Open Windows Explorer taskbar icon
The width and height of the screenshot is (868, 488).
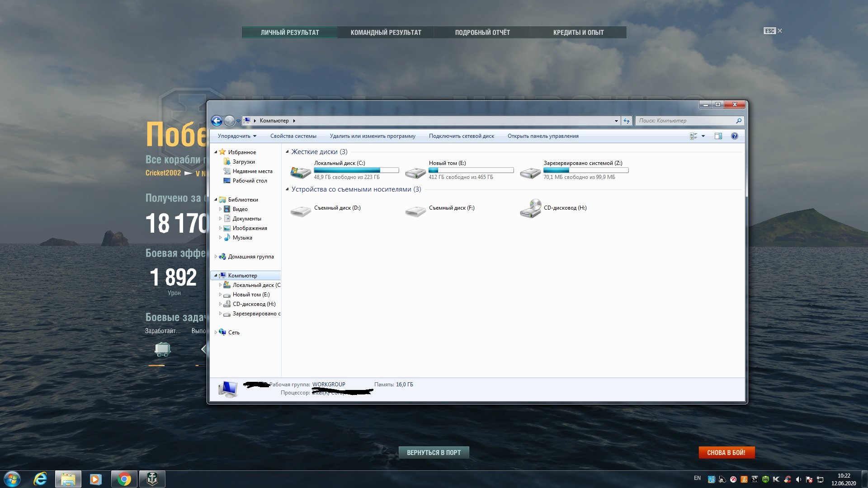68,479
